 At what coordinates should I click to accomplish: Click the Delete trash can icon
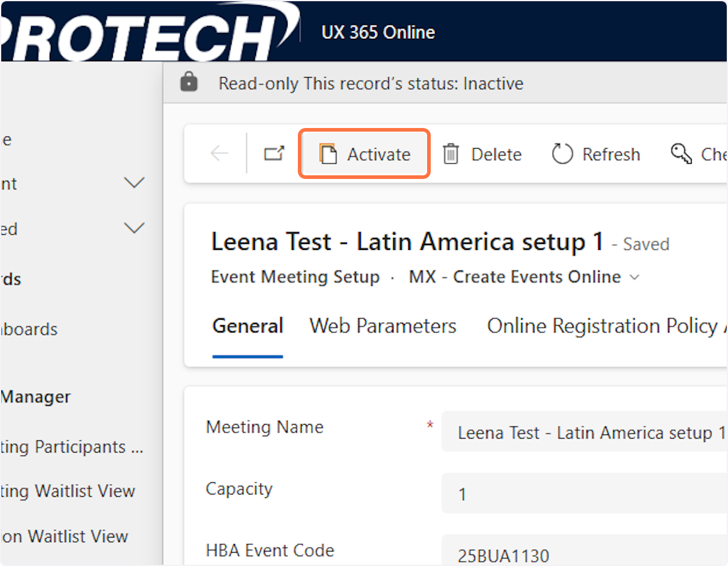click(451, 154)
